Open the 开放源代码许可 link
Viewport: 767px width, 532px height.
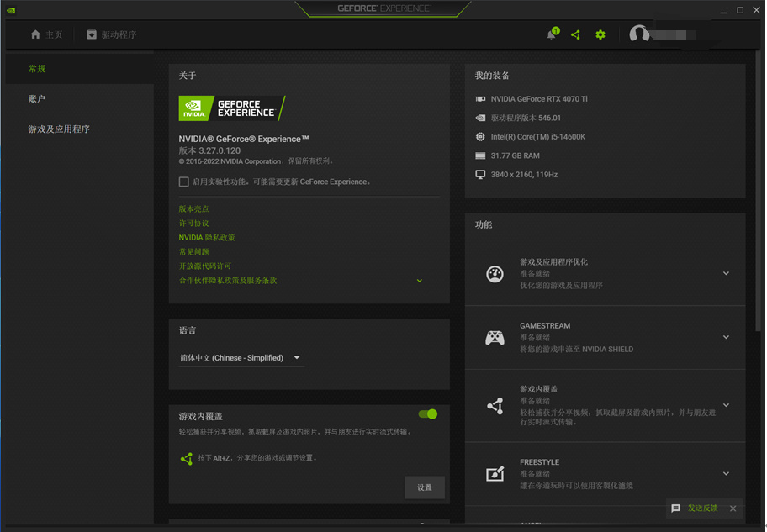(205, 266)
